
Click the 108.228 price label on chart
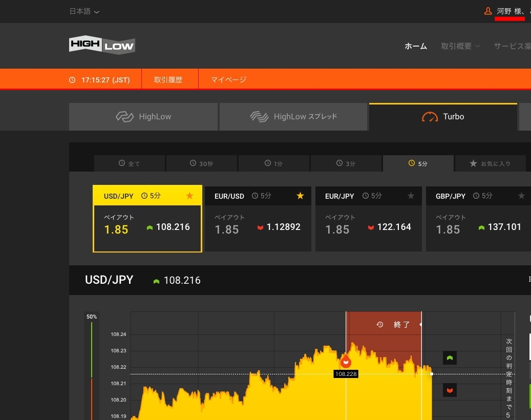click(346, 374)
